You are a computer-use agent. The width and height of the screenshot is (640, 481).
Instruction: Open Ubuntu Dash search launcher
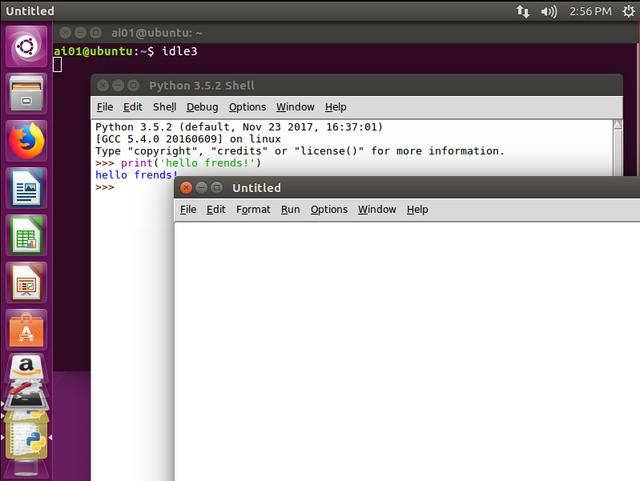click(27, 47)
